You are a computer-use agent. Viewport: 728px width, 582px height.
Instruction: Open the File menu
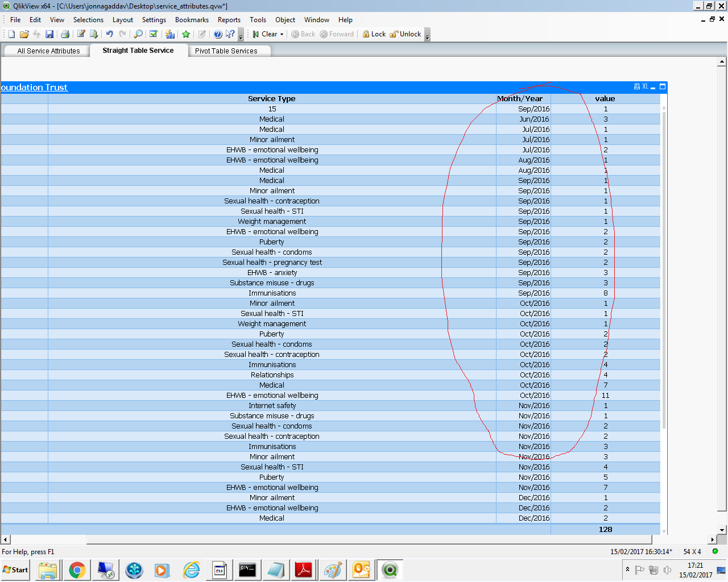pos(15,19)
